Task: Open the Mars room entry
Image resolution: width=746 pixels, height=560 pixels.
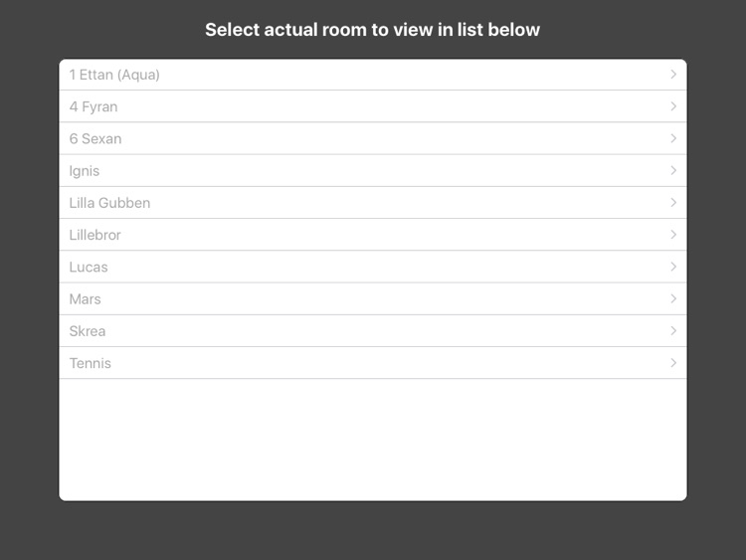Action: pyautogui.click(x=86, y=298)
